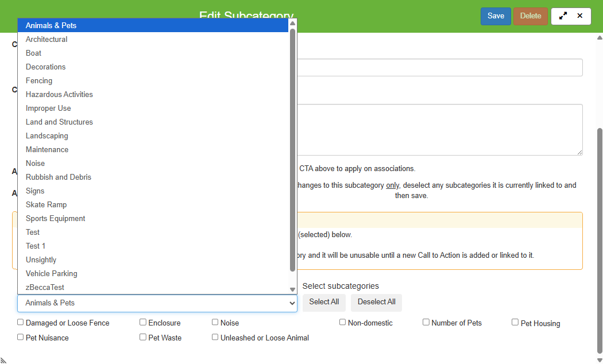Enable the Pet Waste checkbox

(x=143, y=338)
